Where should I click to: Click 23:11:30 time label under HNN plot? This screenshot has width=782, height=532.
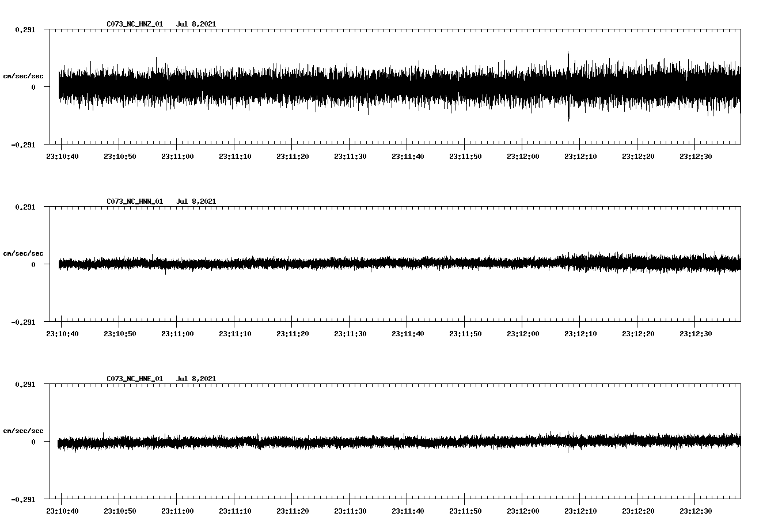(350, 333)
